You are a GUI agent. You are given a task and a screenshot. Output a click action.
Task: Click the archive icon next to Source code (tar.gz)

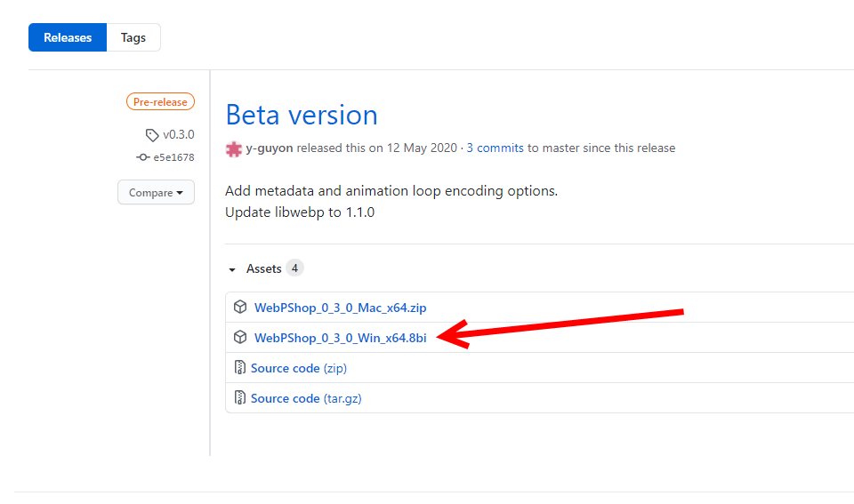[239, 398]
